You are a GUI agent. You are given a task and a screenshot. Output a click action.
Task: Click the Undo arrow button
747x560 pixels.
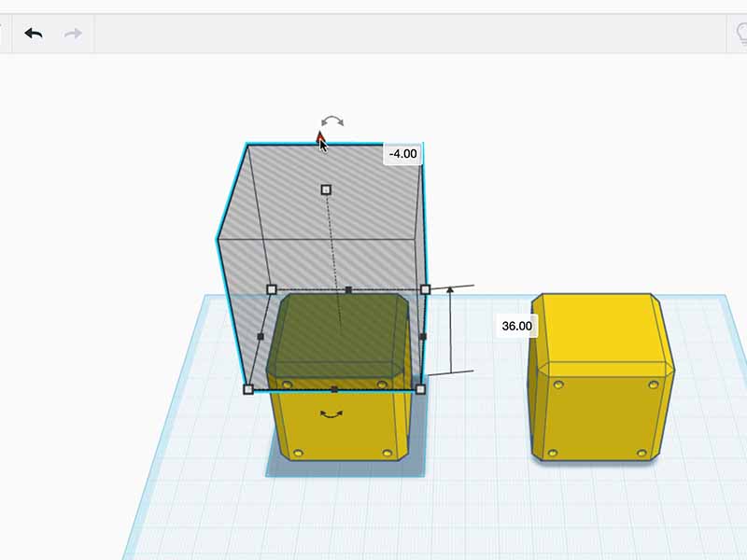(x=34, y=34)
